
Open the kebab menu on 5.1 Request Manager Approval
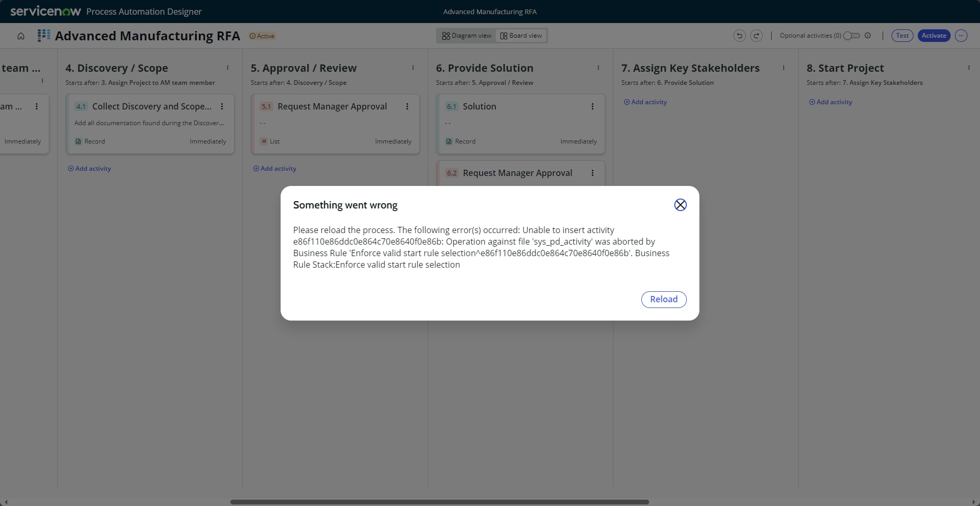point(407,106)
